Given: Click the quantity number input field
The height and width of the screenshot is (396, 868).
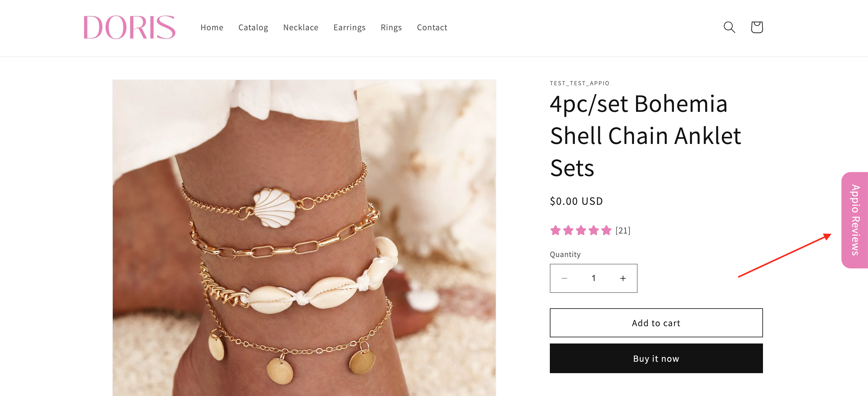Looking at the screenshot, I should [x=594, y=278].
